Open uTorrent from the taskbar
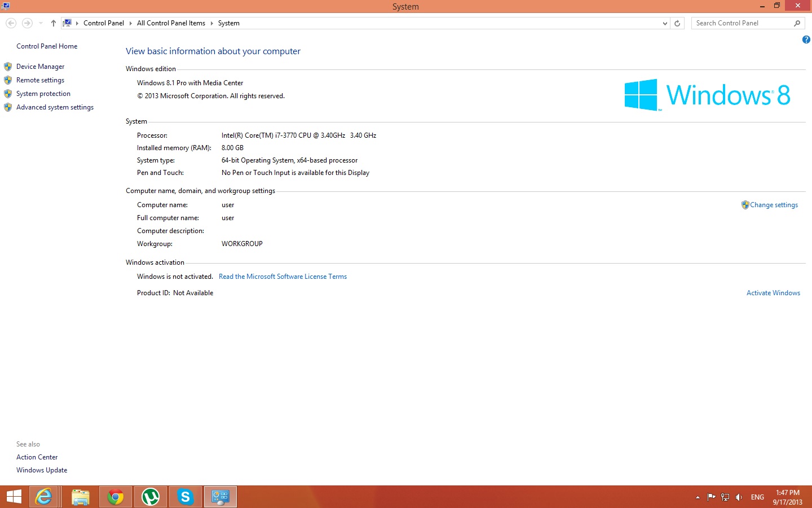The width and height of the screenshot is (812, 508). tap(151, 497)
